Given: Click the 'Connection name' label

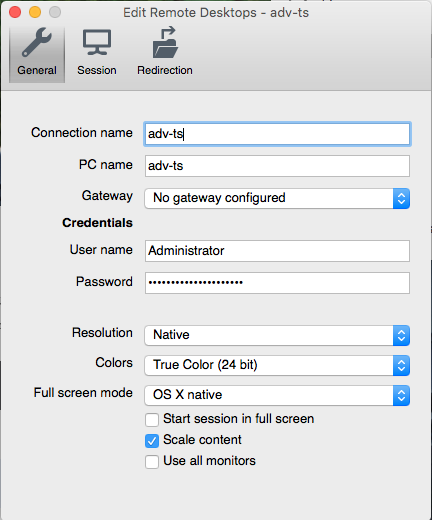Looking at the screenshot, I should tap(82, 133).
